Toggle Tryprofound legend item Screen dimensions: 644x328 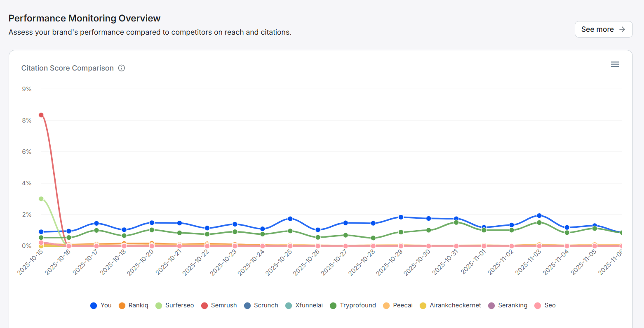(353, 305)
